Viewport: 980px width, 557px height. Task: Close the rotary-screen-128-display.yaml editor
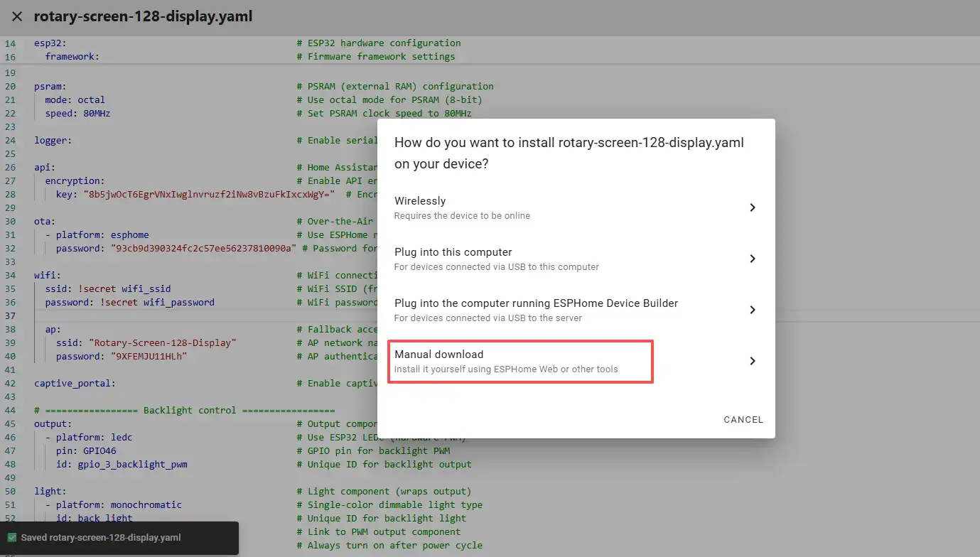click(x=17, y=16)
